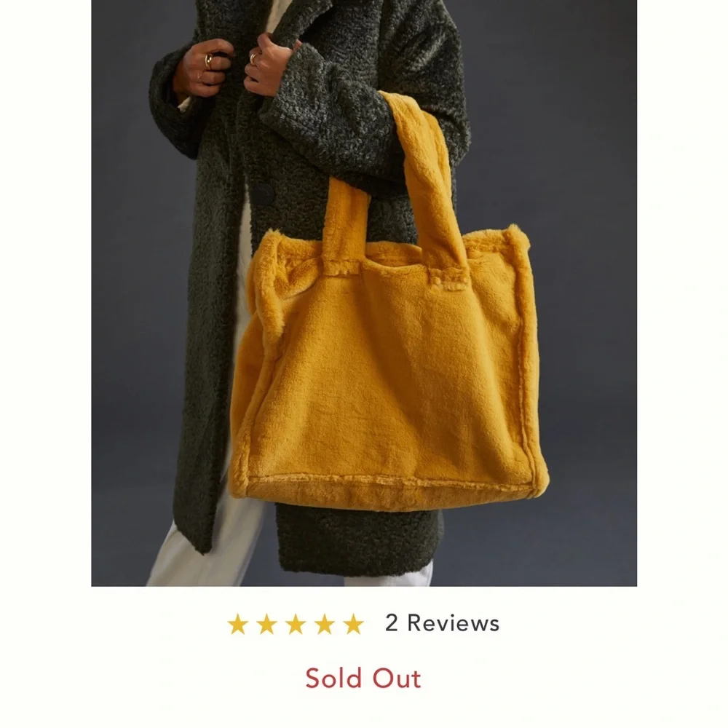Click the second yellow rating star
Screen dimensions: 728x728
click(266, 624)
